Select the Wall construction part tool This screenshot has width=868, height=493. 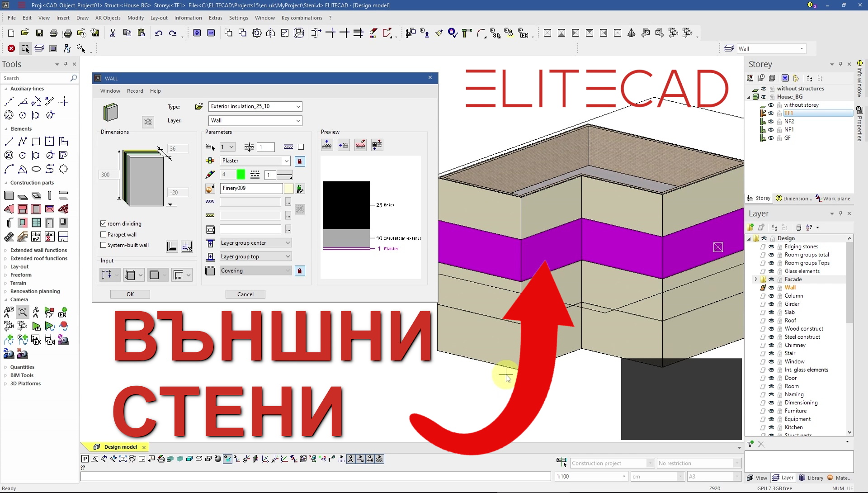pos(9,195)
